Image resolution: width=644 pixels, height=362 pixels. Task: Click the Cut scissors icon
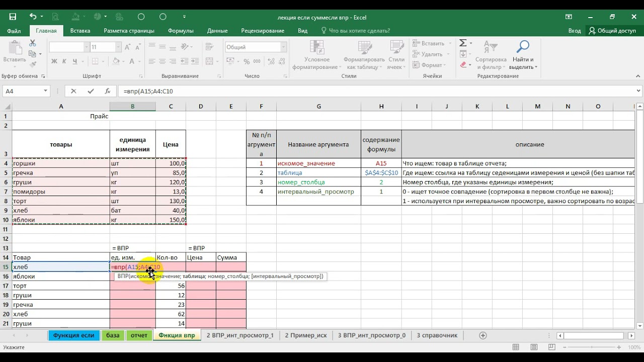pos(33,43)
